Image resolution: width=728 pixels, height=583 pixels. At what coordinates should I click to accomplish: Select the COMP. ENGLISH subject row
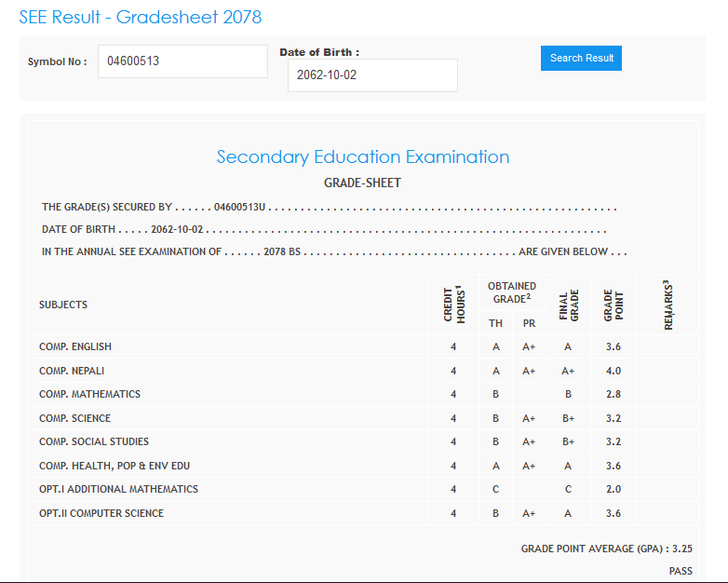pyautogui.click(x=75, y=346)
